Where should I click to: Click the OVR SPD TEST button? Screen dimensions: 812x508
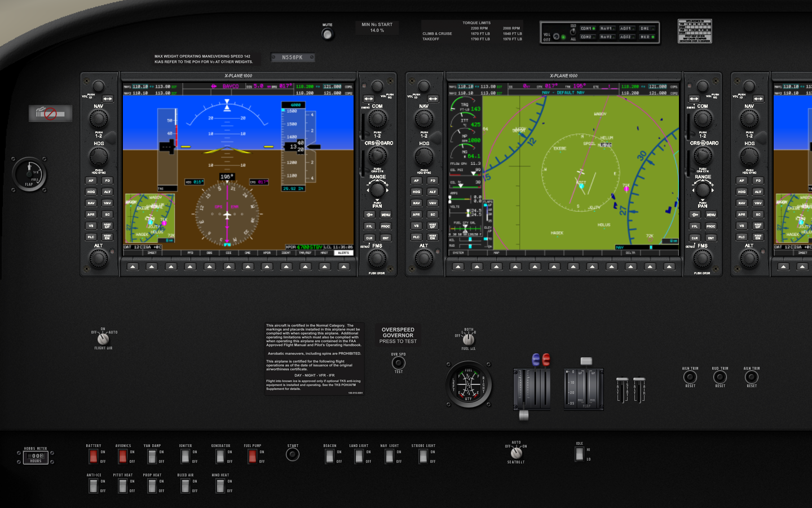click(x=399, y=362)
